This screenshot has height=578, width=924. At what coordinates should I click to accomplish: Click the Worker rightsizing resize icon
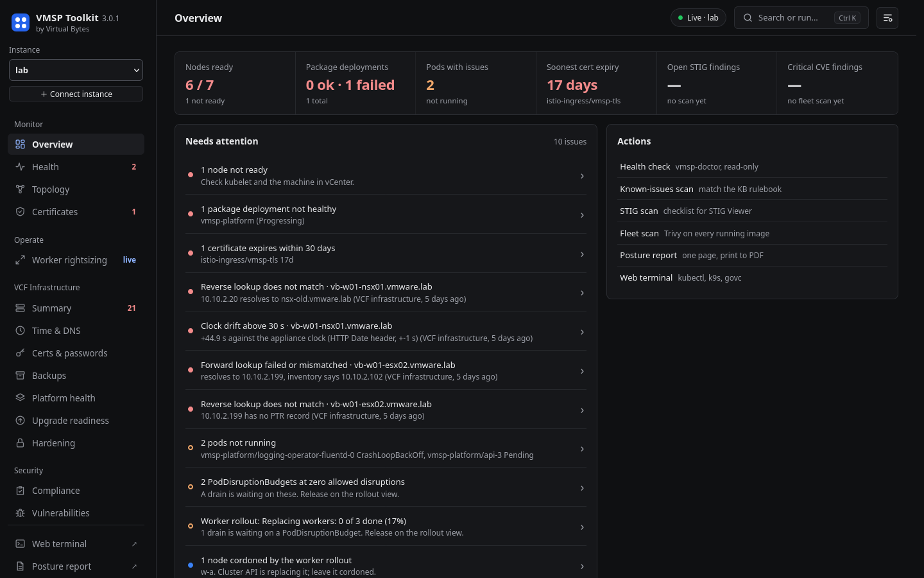pyautogui.click(x=21, y=260)
